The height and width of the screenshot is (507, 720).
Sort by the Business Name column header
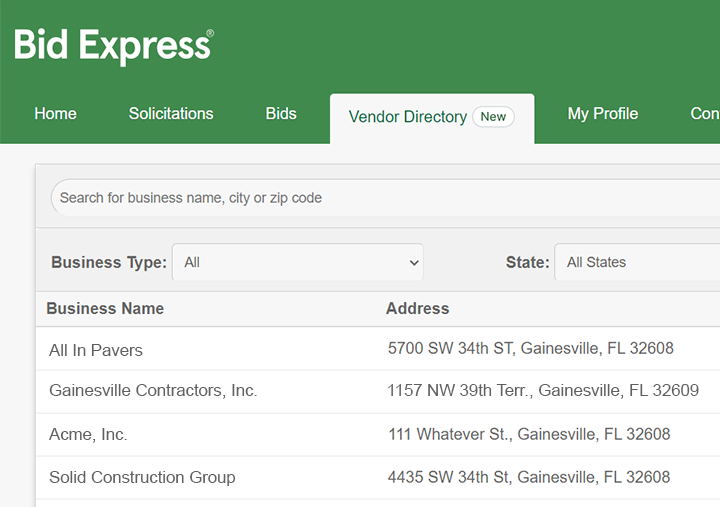pos(105,308)
